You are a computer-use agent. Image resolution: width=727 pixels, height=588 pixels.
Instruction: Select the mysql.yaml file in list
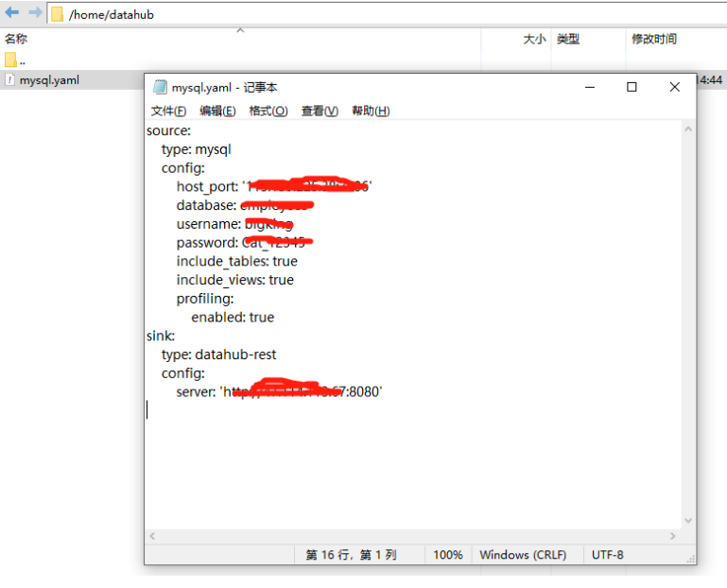49,80
